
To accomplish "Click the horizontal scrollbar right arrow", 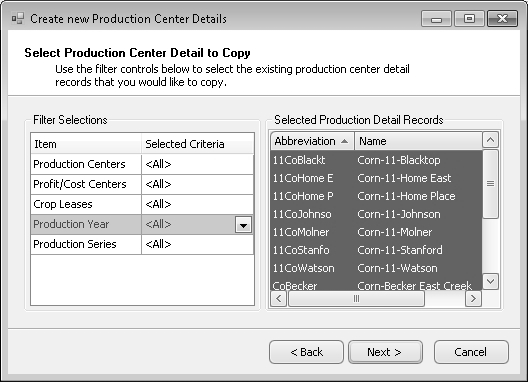I will (x=473, y=298).
